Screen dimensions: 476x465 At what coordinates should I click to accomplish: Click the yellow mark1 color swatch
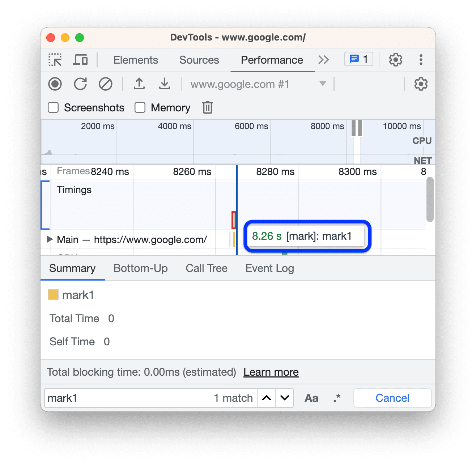[x=53, y=294]
